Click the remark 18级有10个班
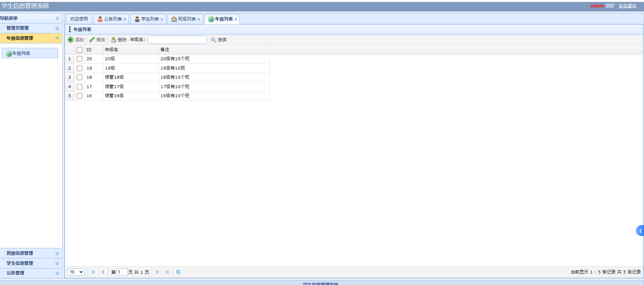This screenshot has height=285, width=644. 175,77
